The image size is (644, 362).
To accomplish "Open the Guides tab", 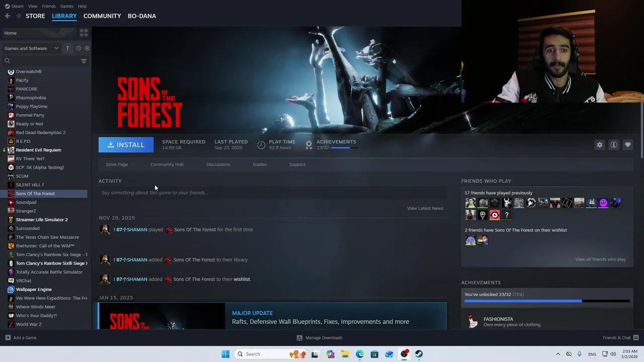I will 260,164.
